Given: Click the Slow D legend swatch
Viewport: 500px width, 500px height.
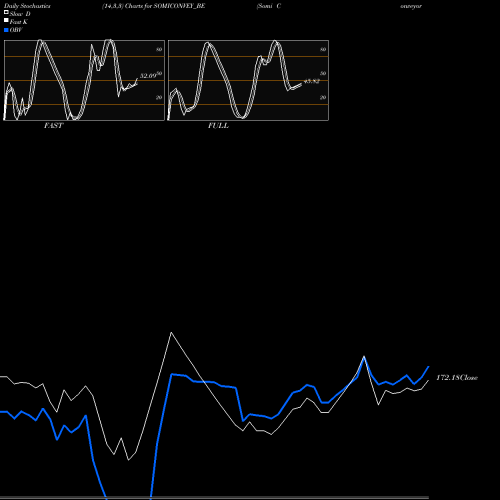Looking at the screenshot, I should [6, 12].
